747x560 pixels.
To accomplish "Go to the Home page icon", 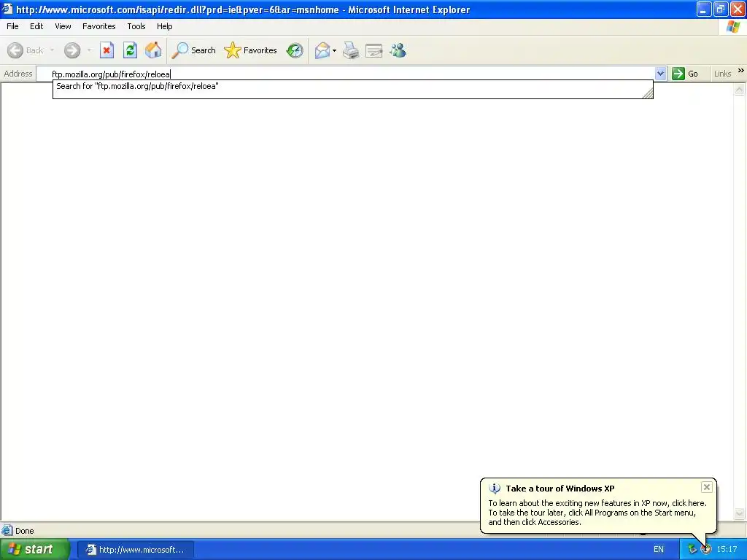I will (x=153, y=50).
